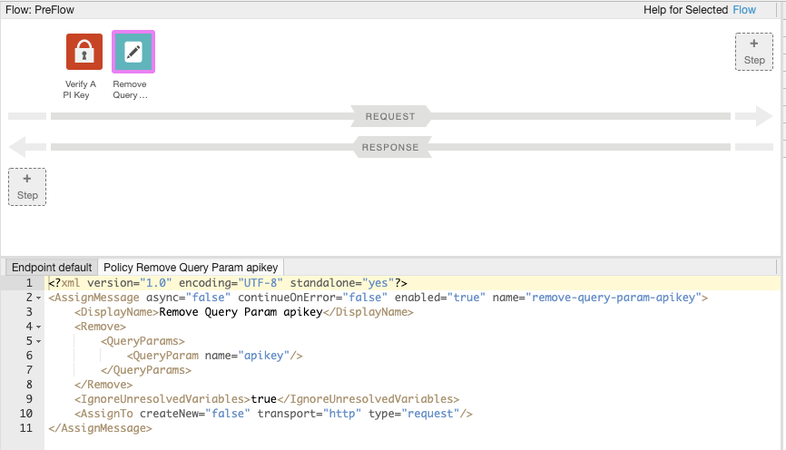Click the closing AssignMessage tag on line 11
Screen dimensions: 786x450
coord(100,428)
